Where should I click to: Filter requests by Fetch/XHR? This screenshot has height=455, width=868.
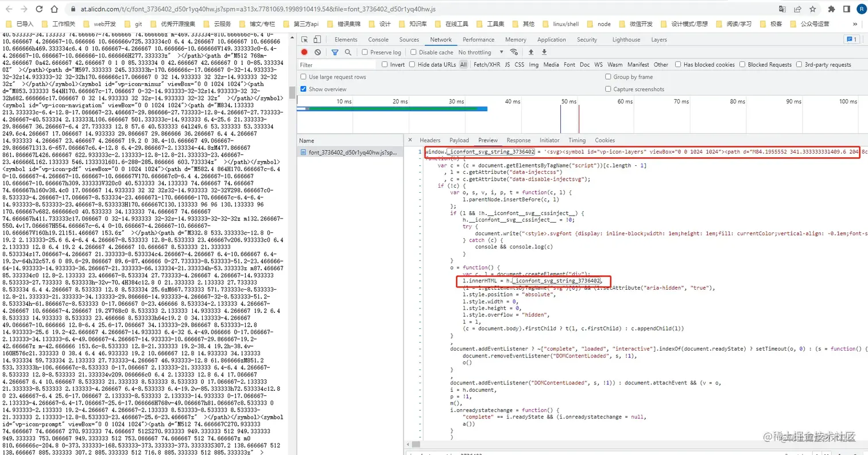[487, 65]
